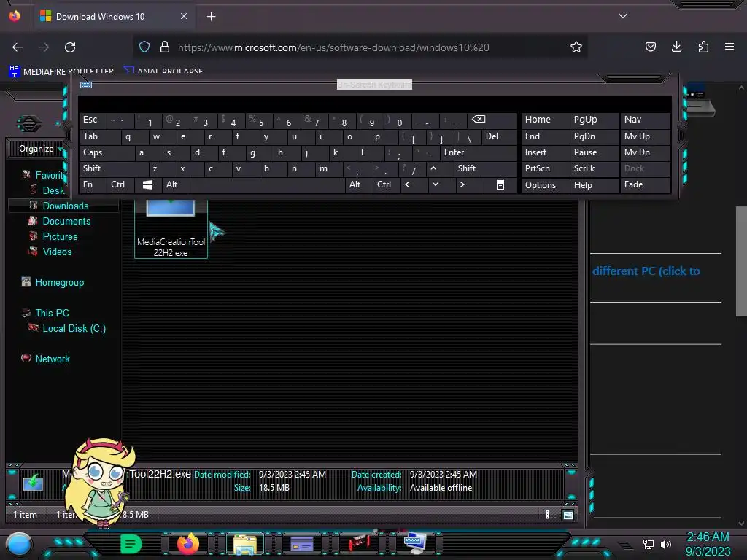Viewport: 747px width, 560px height.
Task: Click the Tab key on keyboard
Action: pyautogui.click(x=99, y=136)
